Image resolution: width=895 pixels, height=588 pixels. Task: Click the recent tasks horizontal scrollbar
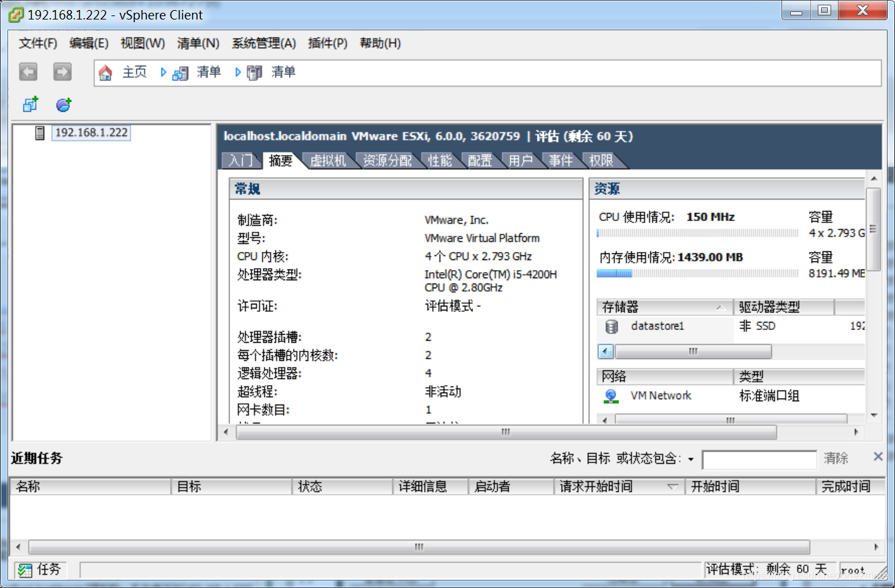[x=419, y=547]
